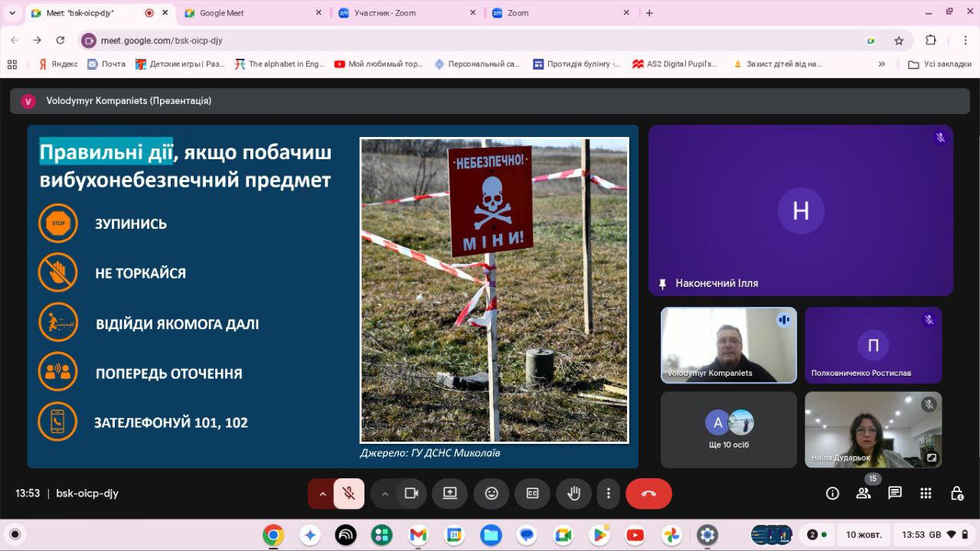
Task: Expand audio settings arrow beside microphone
Action: (322, 494)
